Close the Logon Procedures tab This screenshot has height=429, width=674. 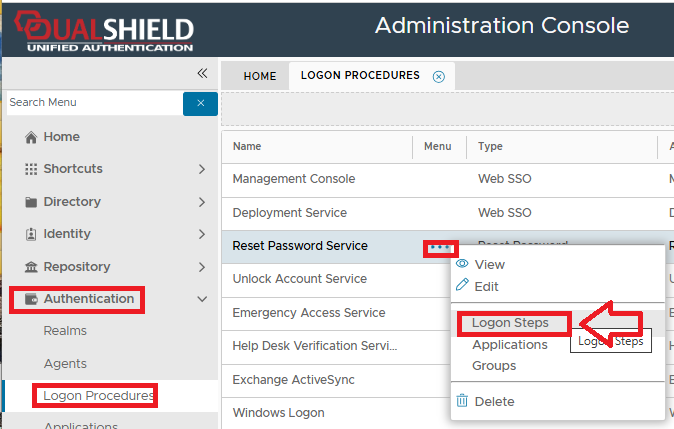pyautogui.click(x=438, y=76)
